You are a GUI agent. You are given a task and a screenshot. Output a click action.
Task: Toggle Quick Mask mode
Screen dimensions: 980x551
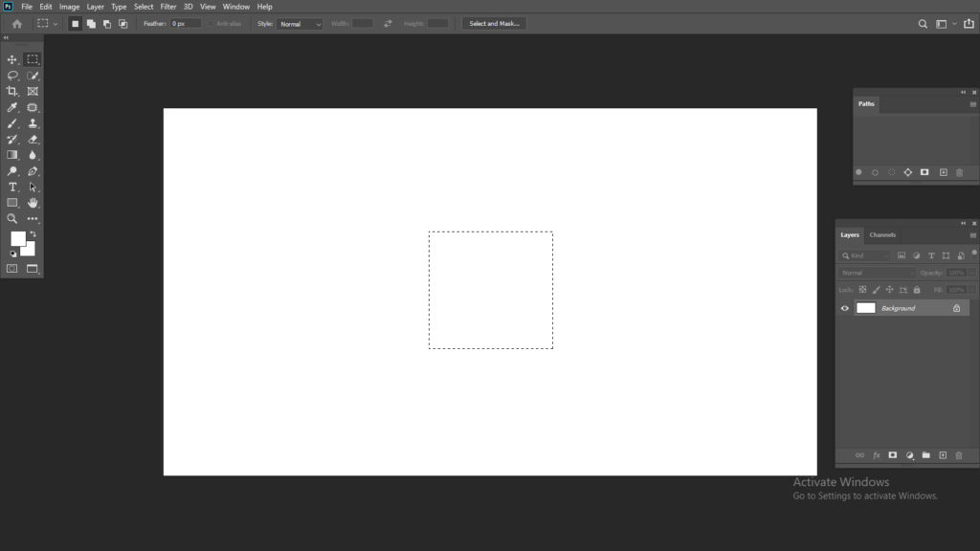tap(11, 269)
